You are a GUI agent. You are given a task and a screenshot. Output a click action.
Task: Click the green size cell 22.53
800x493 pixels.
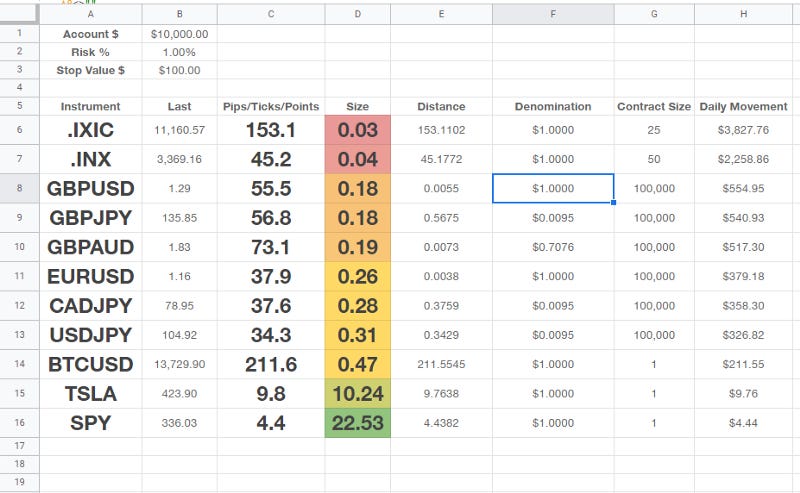tap(358, 423)
